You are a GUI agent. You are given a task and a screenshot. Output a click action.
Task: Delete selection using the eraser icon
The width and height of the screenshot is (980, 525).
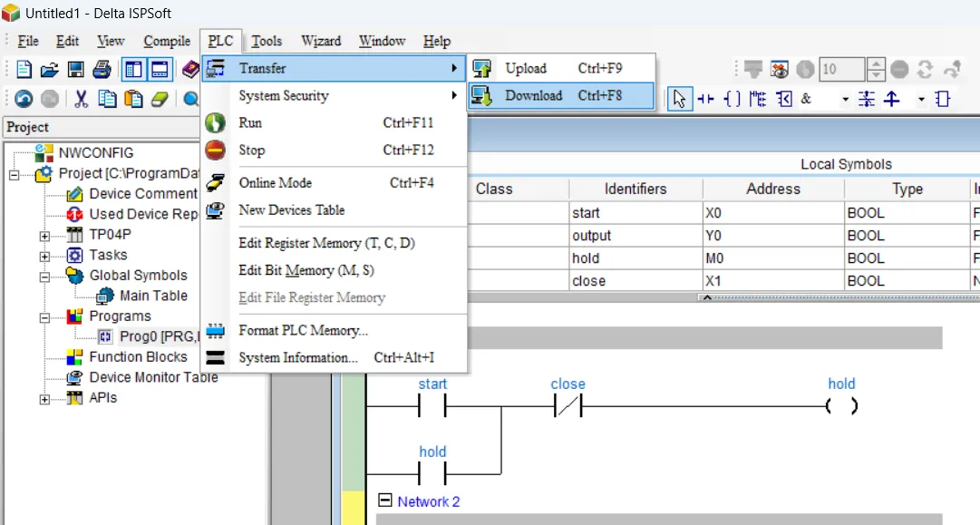point(160,99)
